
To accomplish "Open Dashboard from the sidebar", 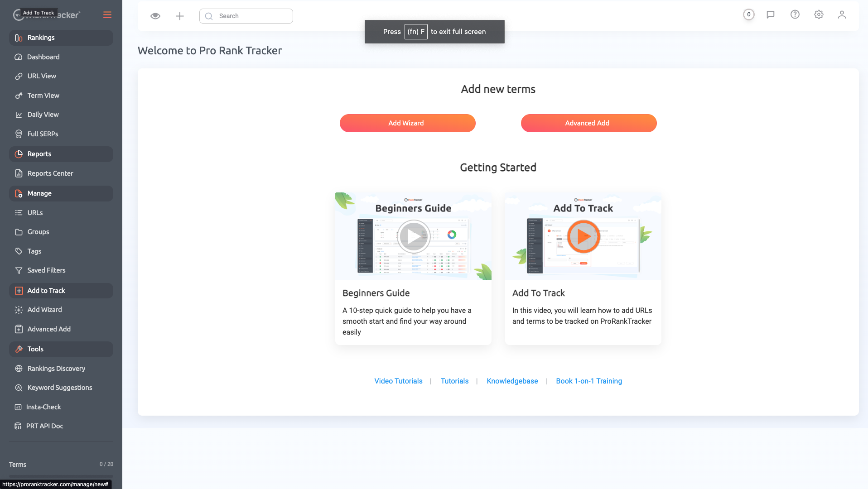I will [43, 57].
